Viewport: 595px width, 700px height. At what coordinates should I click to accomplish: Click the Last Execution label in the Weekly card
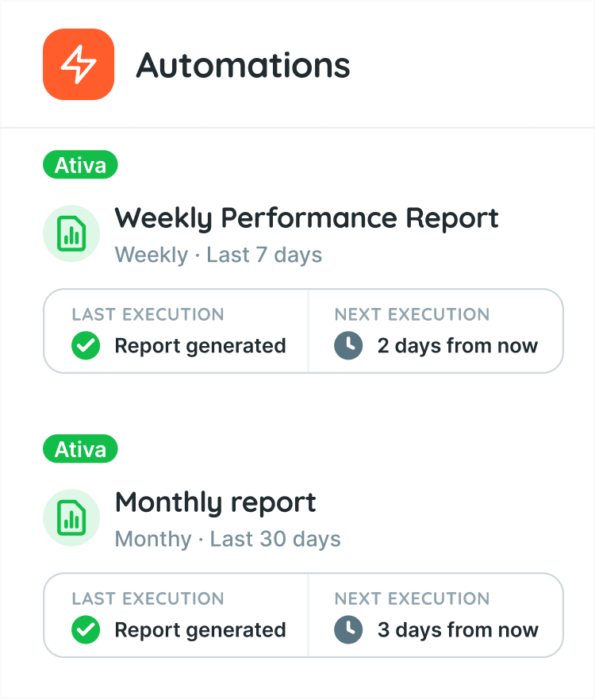pyautogui.click(x=148, y=314)
